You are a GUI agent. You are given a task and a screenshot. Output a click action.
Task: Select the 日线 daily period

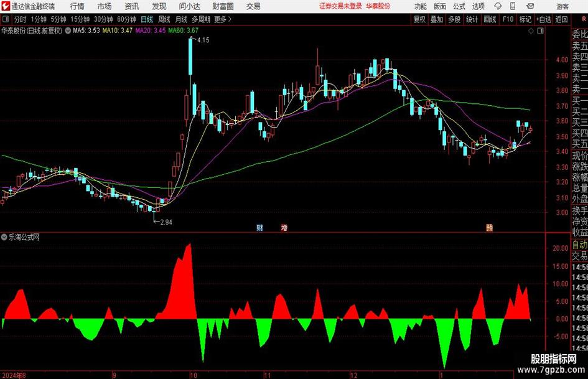tap(147, 19)
